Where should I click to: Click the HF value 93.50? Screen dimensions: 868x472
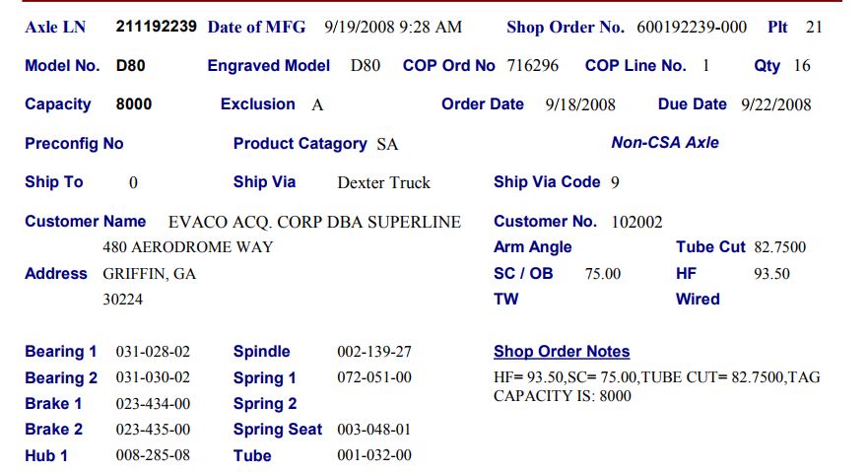point(771,273)
